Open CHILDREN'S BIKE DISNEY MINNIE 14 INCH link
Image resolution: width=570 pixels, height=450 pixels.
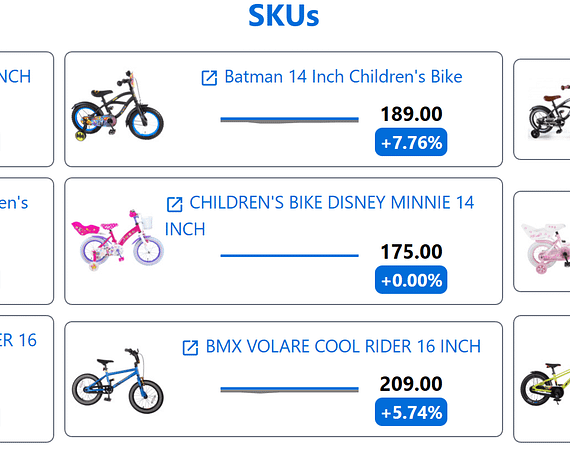pyautogui.click(x=320, y=216)
